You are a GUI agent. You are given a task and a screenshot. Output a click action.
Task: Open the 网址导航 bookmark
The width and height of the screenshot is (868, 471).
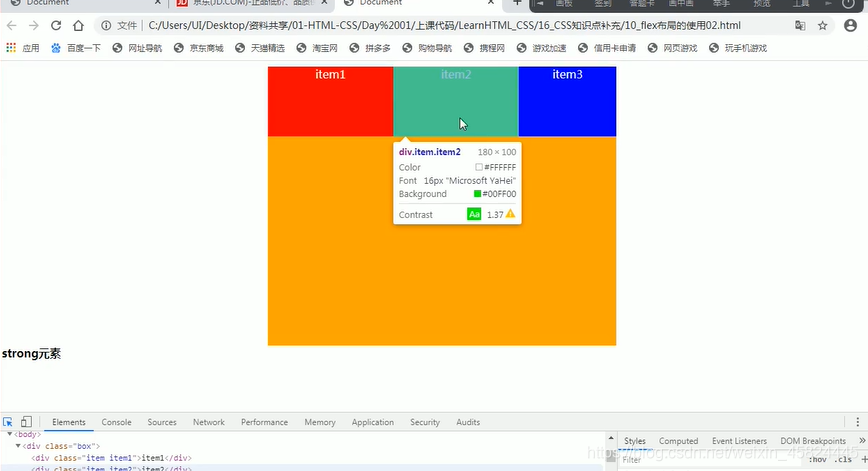coord(137,48)
